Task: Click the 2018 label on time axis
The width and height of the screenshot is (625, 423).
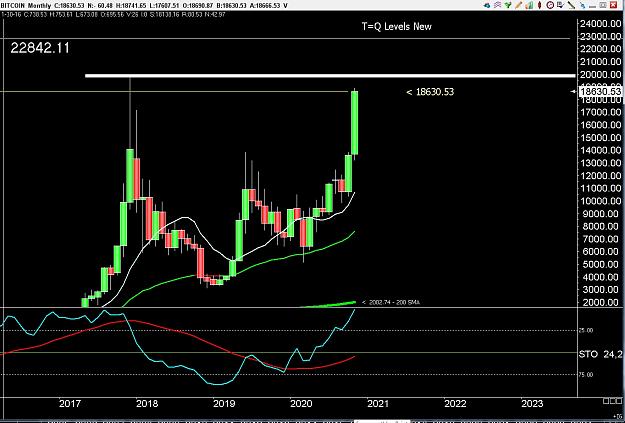Action: pyautogui.click(x=147, y=403)
